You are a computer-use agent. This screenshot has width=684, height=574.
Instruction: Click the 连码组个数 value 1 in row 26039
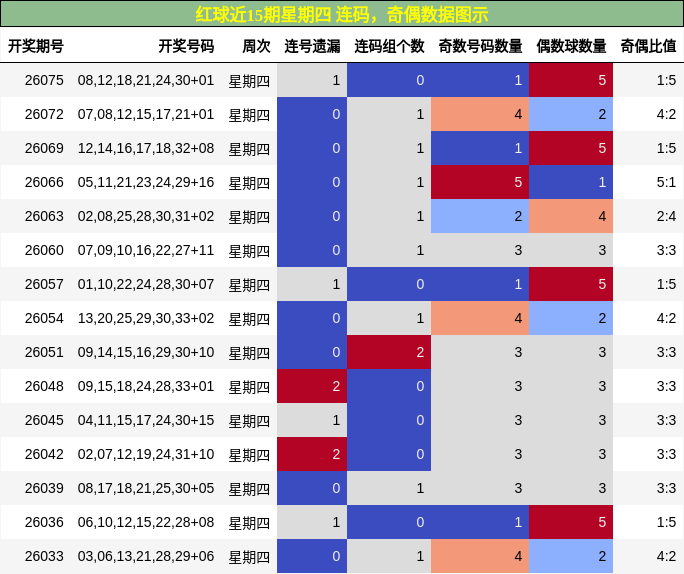coord(389,488)
